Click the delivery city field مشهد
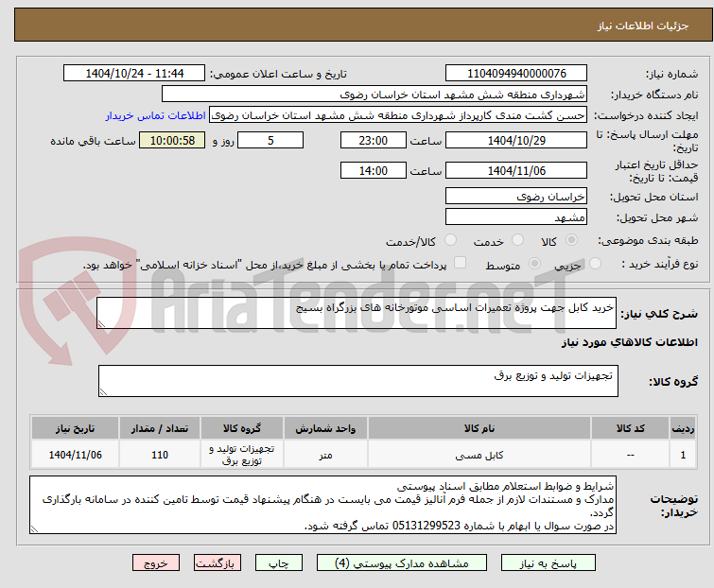The height and width of the screenshot is (588, 714). [x=516, y=217]
